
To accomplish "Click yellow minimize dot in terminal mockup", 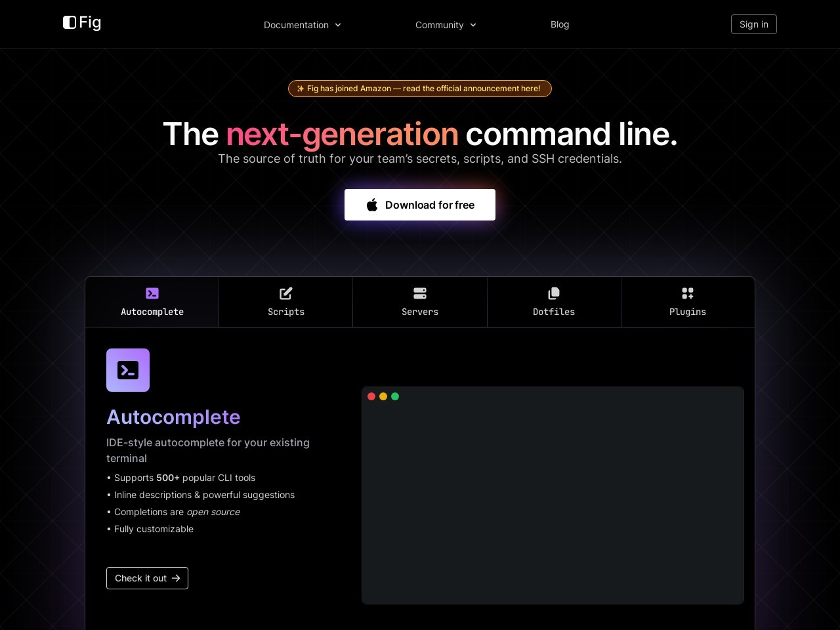I will pos(383,396).
